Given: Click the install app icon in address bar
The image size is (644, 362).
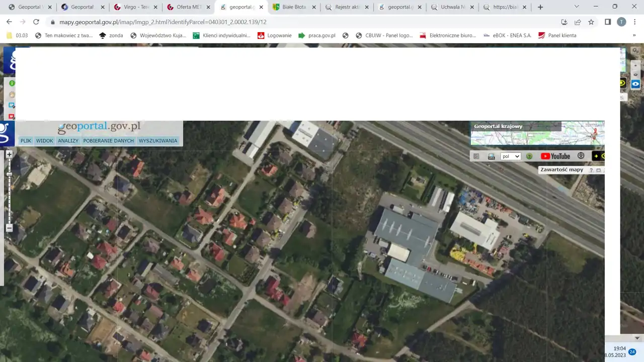Looking at the screenshot, I should [564, 22].
